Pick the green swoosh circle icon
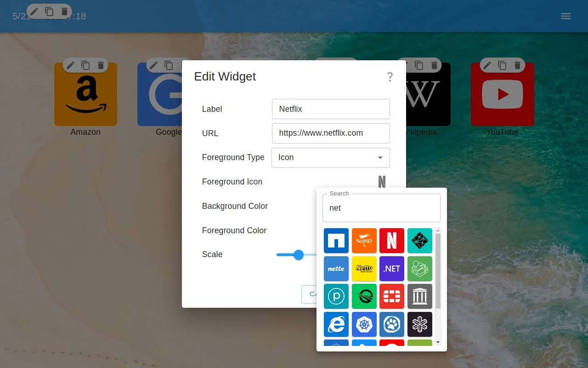The width and height of the screenshot is (588, 368). [x=364, y=296]
